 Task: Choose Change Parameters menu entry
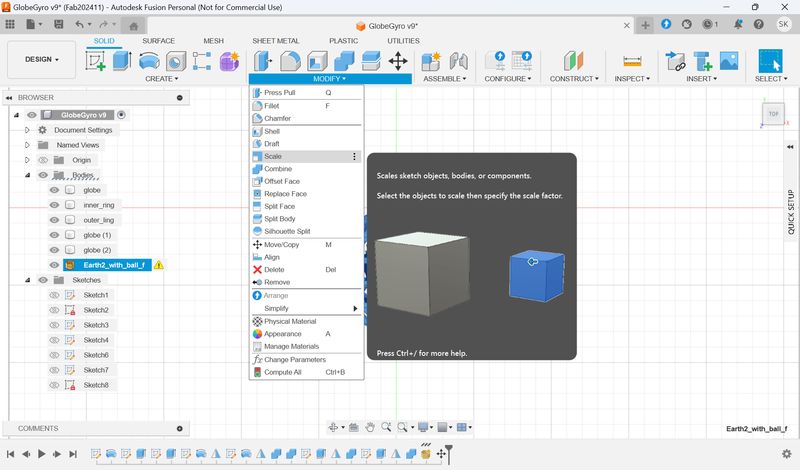point(306,360)
